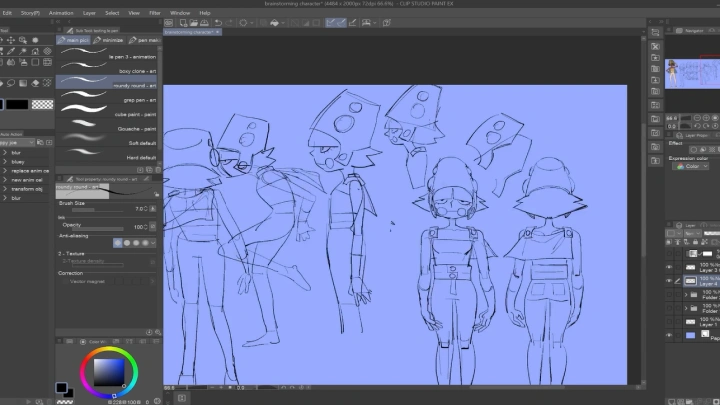Select the Blend droplets tool

click(x=11, y=62)
